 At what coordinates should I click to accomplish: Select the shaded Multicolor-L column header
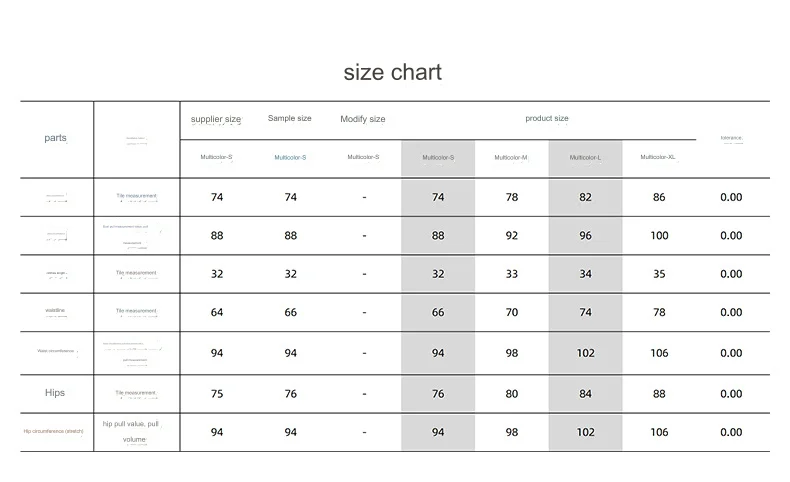pos(585,158)
